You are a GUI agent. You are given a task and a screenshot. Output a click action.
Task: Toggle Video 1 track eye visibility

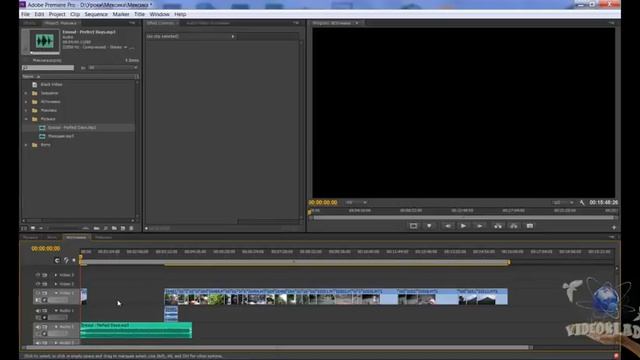pyautogui.click(x=38, y=293)
